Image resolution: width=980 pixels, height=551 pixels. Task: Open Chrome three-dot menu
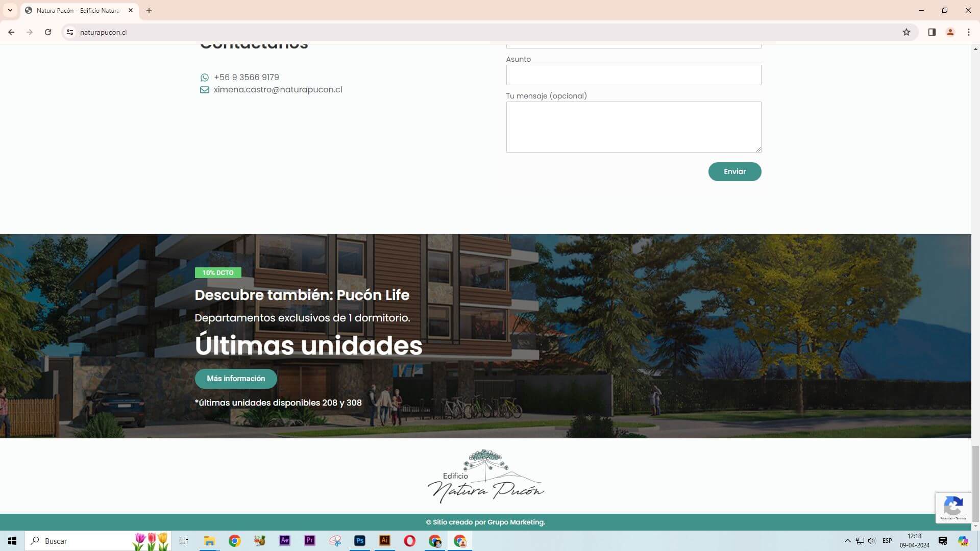coord(968,32)
